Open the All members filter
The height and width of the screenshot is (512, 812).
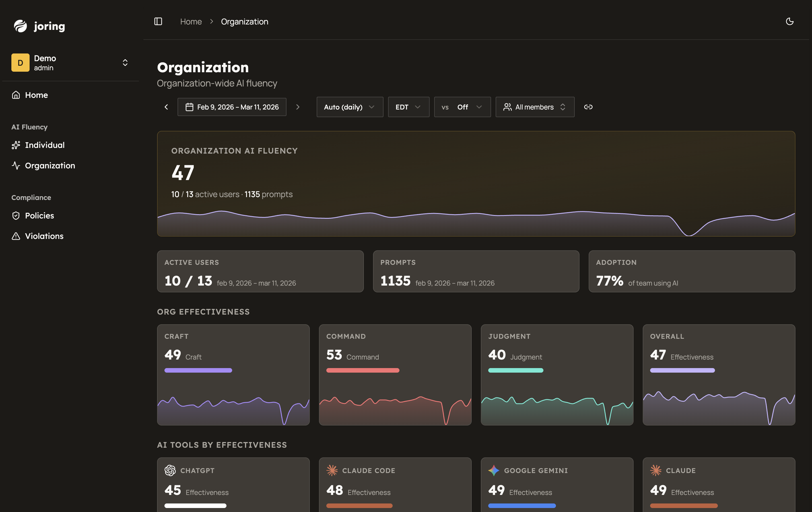[535, 107]
